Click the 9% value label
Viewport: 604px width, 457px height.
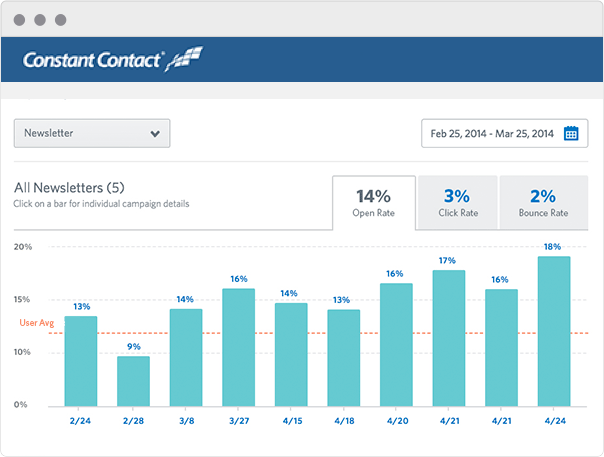click(x=134, y=346)
